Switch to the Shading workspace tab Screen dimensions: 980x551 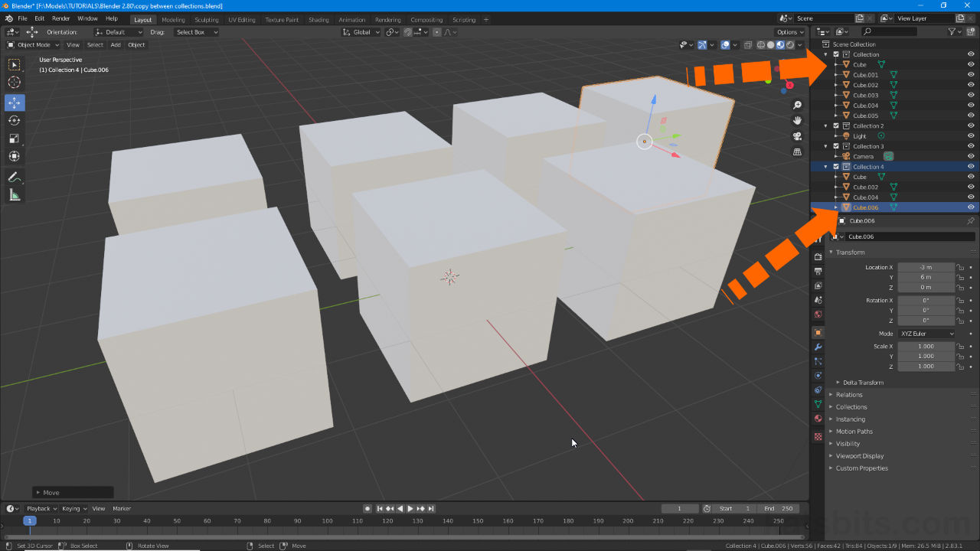pyautogui.click(x=318, y=20)
